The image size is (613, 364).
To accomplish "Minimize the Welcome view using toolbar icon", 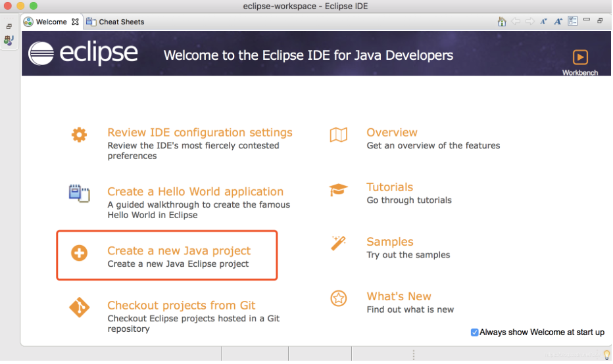I will click(587, 20).
